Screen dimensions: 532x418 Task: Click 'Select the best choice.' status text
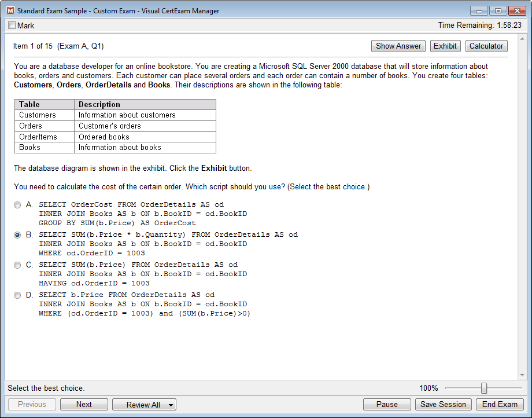pyautogui.click(x=46, y=388)
